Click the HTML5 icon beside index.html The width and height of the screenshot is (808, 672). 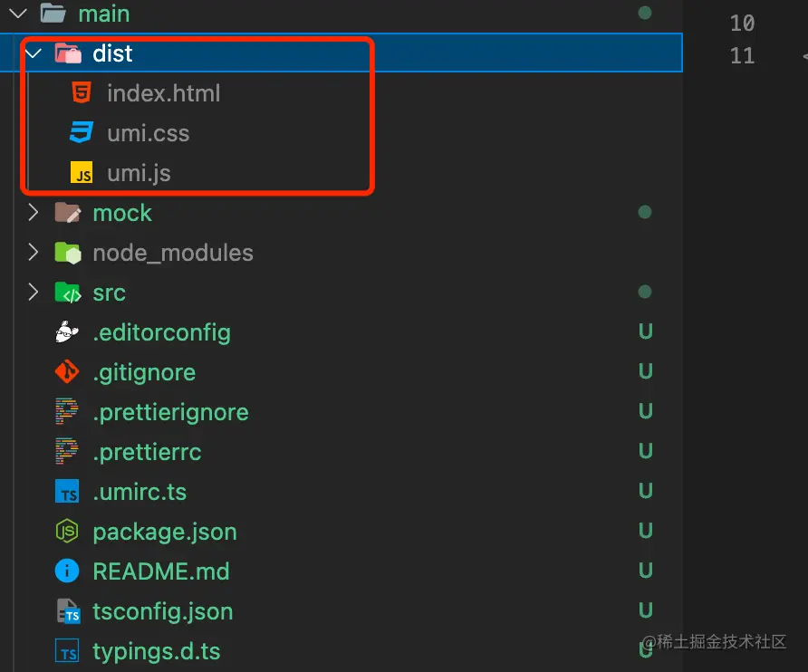(x=82, y=92)
